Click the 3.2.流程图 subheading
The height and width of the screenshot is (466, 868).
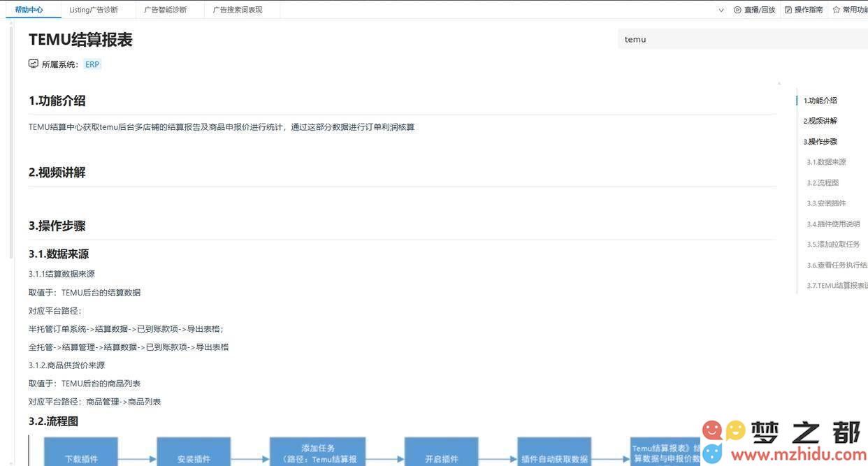[53, 421]
